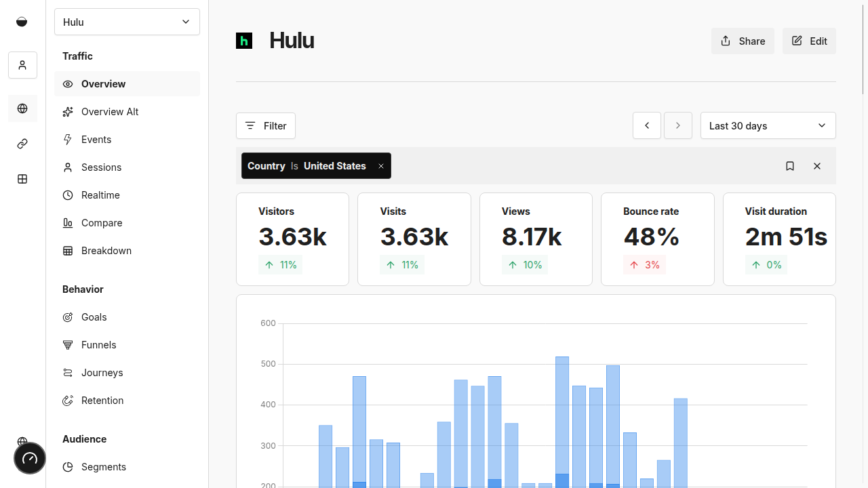Image resolution: width=868 pixels, height=488 pixels.
Task: Open Funnels report
Action: [x=127, y=345]
